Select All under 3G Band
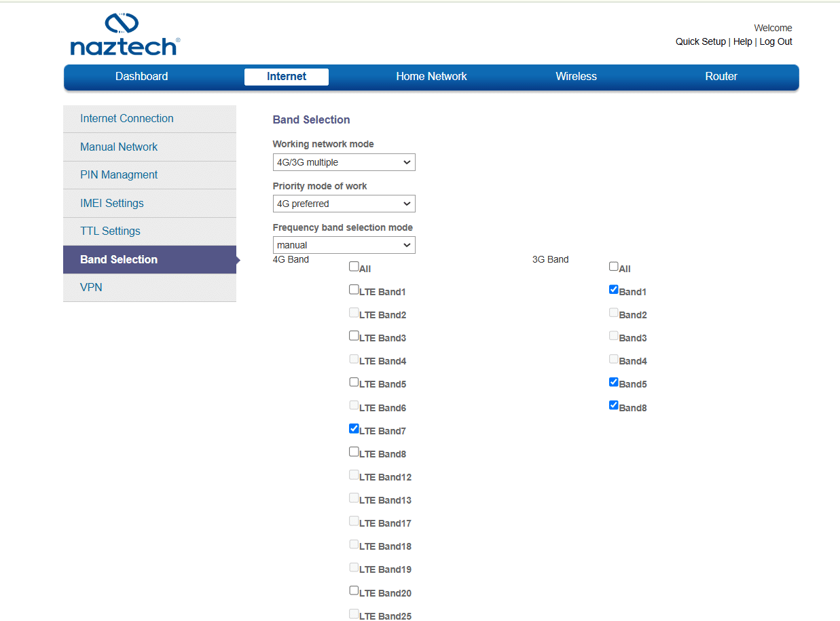The height and width of the screenshot is (621, 840). click(614, 267)
